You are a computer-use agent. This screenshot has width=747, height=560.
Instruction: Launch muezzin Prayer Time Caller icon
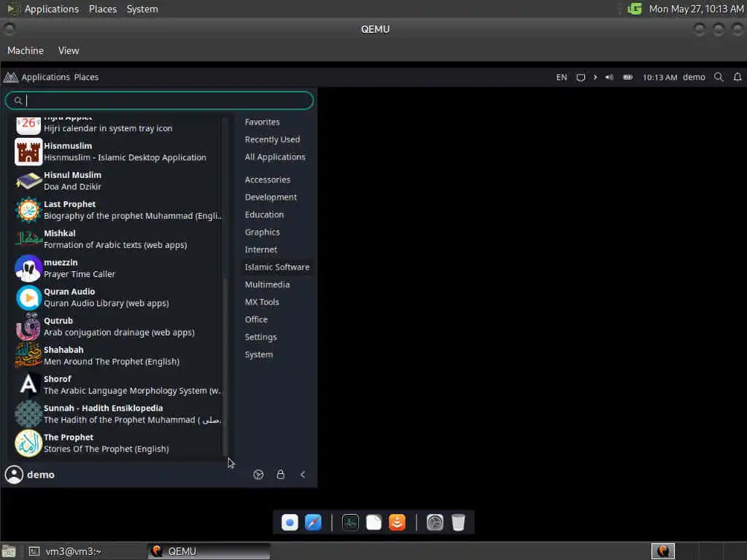(x=28, y=268)
